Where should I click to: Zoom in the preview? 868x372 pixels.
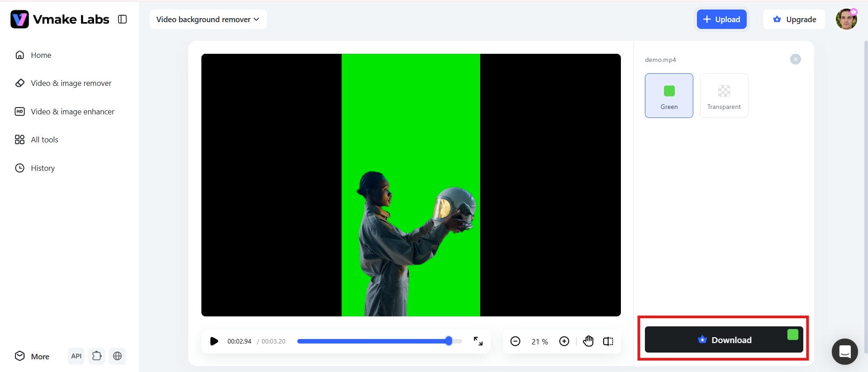[x=564, y=341]
